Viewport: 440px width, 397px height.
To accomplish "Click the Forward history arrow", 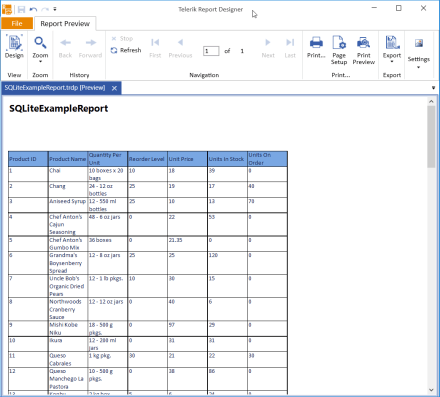I will (90, 48).
